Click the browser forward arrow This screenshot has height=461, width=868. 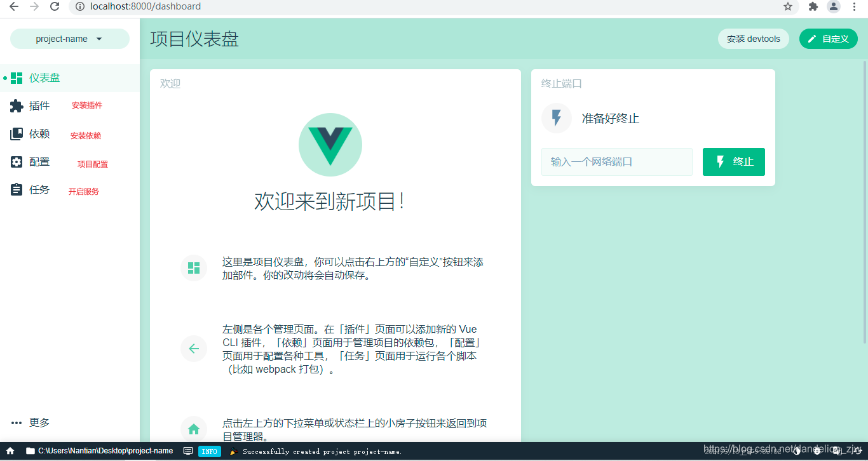pyautogui.click(x=34, y=6)
